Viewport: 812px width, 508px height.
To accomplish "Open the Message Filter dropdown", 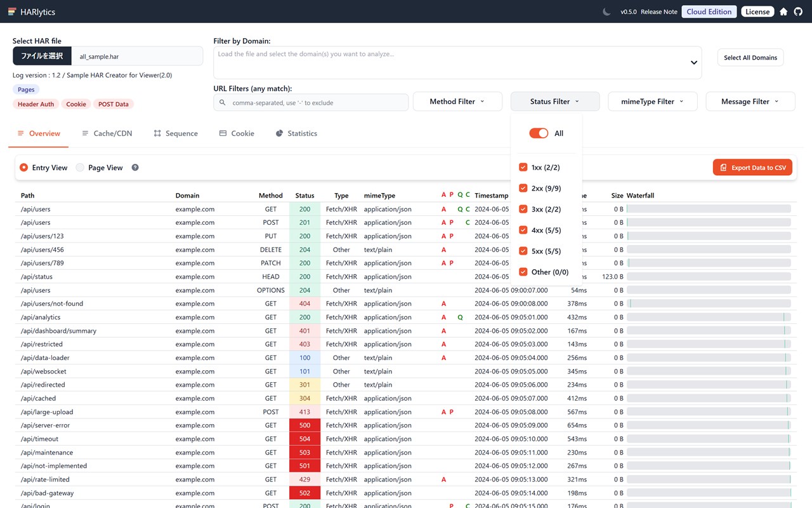I will pyautogui.click(x=750, y=102).
